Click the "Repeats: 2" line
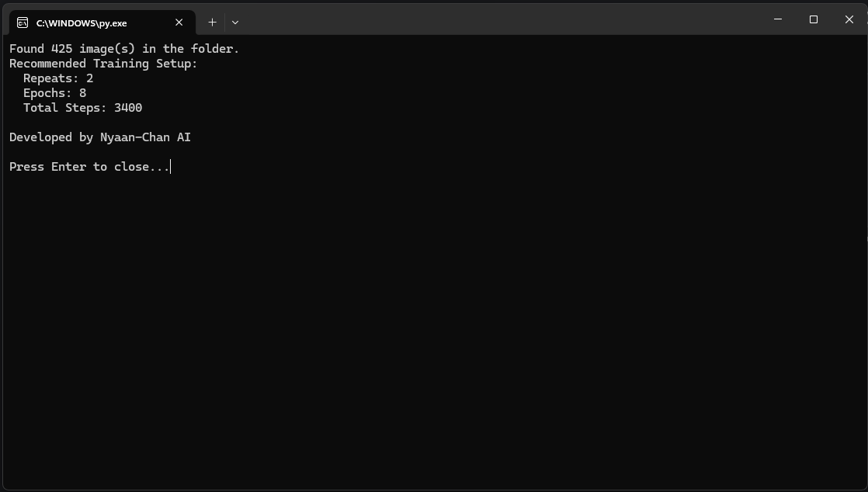Screen dimensions: 868x492 coord(58,78)
